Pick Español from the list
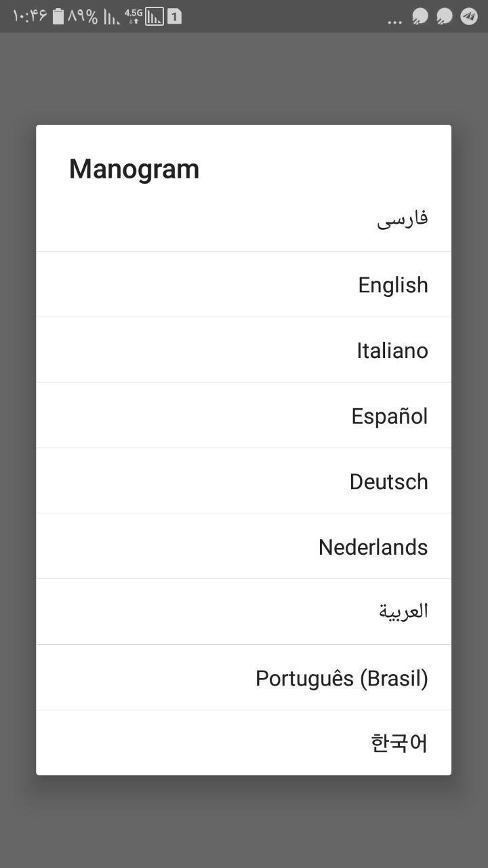This screenshot has width=488, height=868. pyautogui.click(x=389, y=416)
